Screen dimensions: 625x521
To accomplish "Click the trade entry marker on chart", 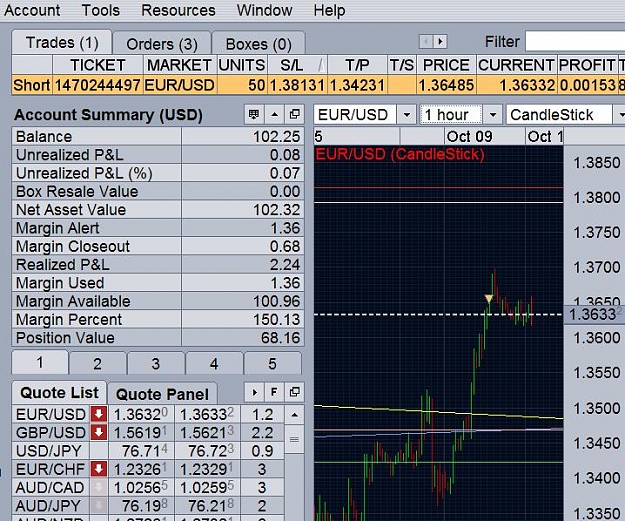I will [x=489, y=298].
